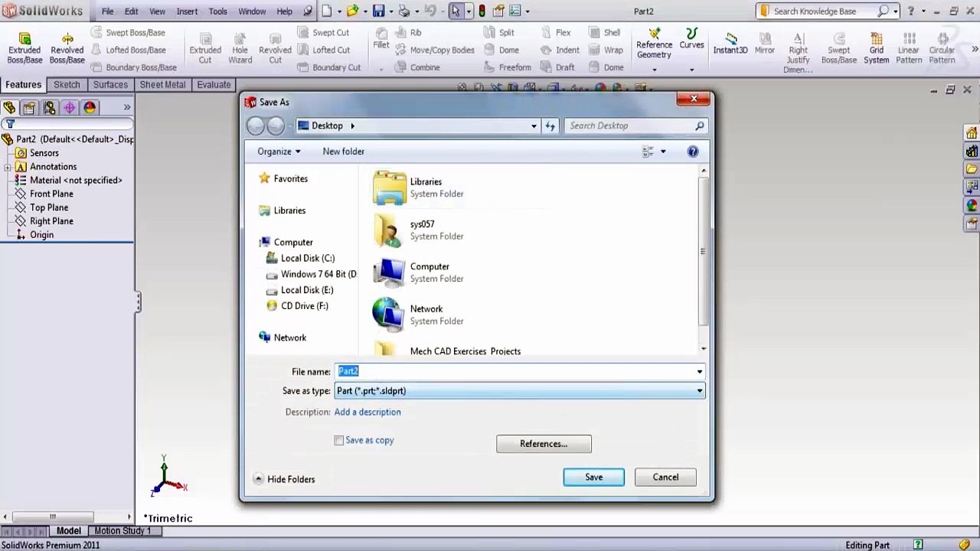Click New folder button
This screenshot has height=551, width=980.
tap(344, 152)
